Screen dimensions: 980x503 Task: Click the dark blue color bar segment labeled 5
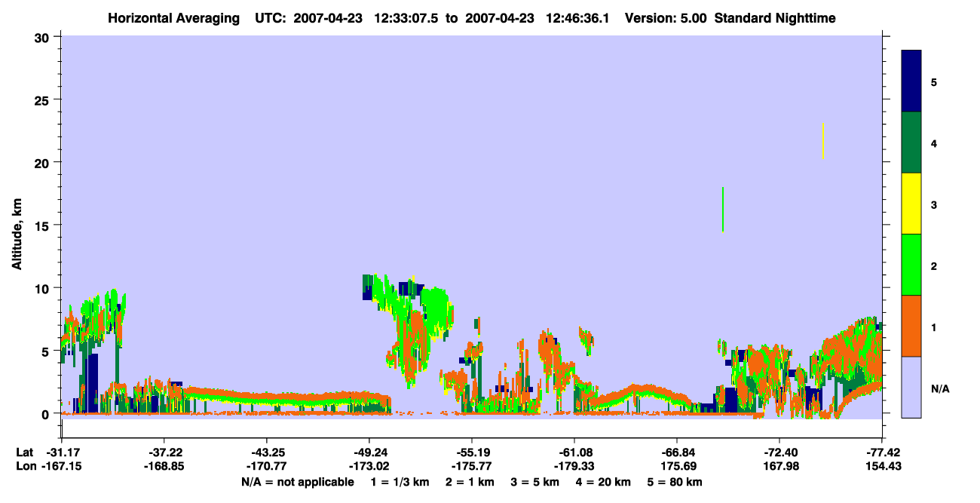point(911,81)
